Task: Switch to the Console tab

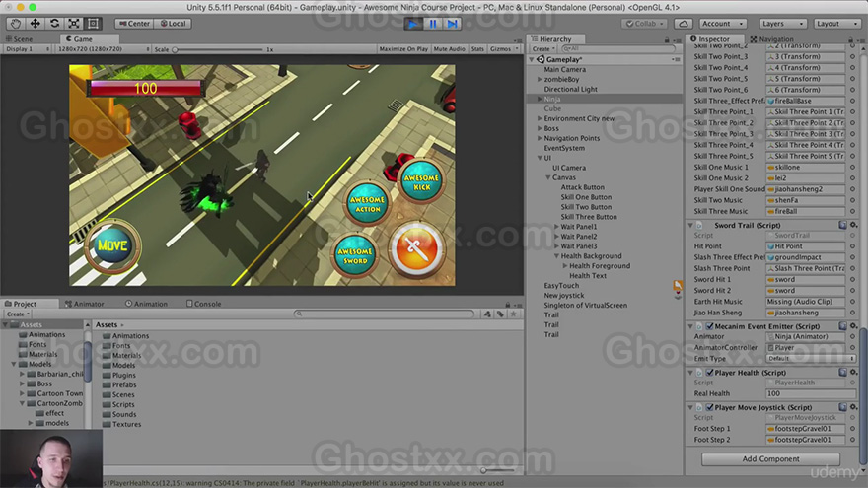Action: [204, 304]
